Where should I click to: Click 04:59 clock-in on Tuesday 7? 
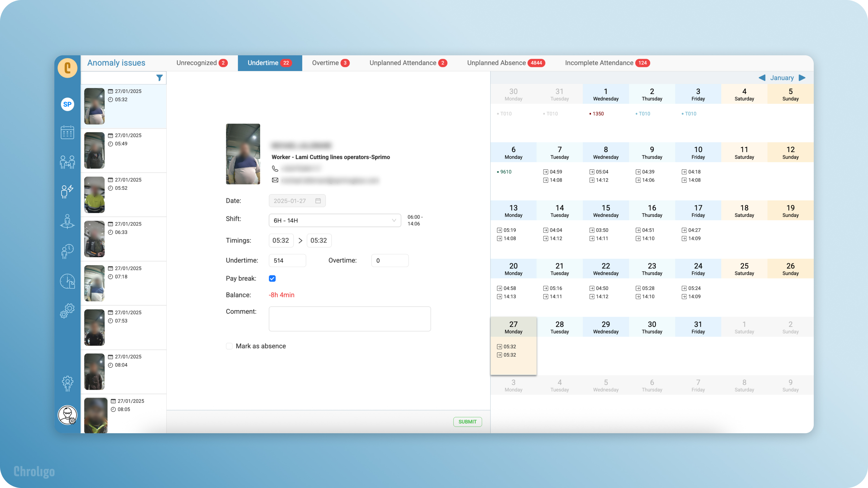click(553, 172)
